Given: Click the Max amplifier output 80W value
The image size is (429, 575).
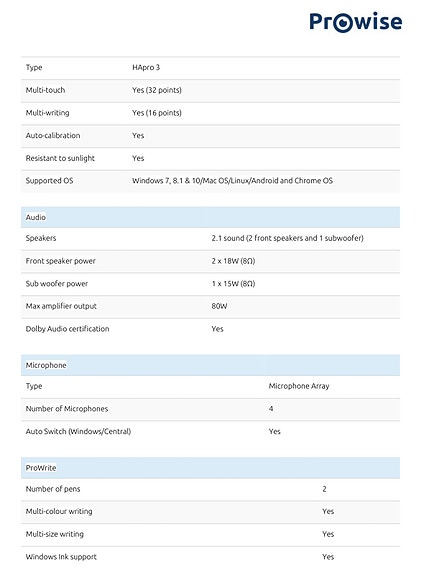Looking at the screenshot, I should point(219,306).
